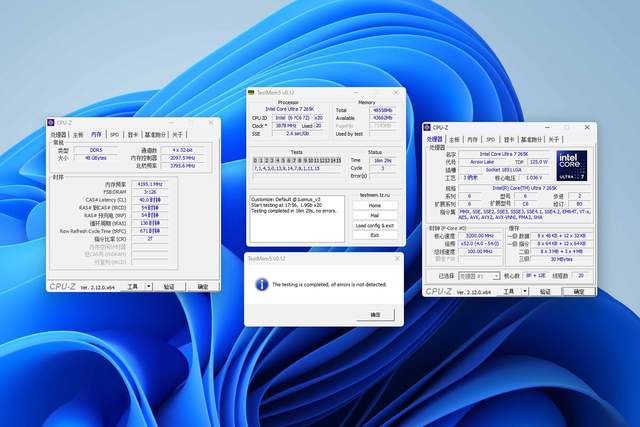
Task: Click inside the TestMem5 log text box
Action: [x=297, y=219]
